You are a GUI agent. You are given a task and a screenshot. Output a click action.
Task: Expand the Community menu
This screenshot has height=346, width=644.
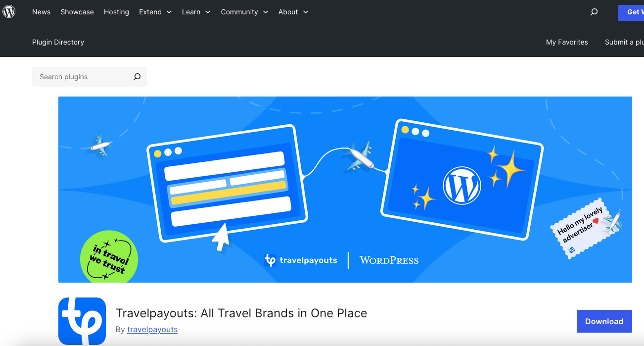pyautogui.click(x=244, y=12)
